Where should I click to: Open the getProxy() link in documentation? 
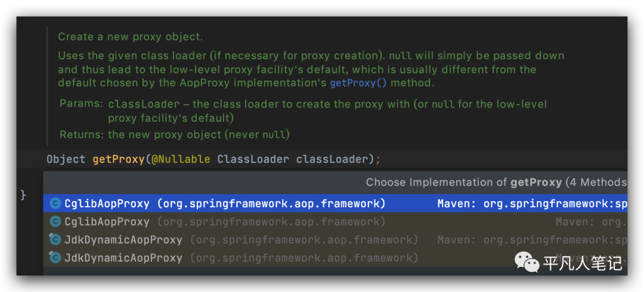pos(357,83)
